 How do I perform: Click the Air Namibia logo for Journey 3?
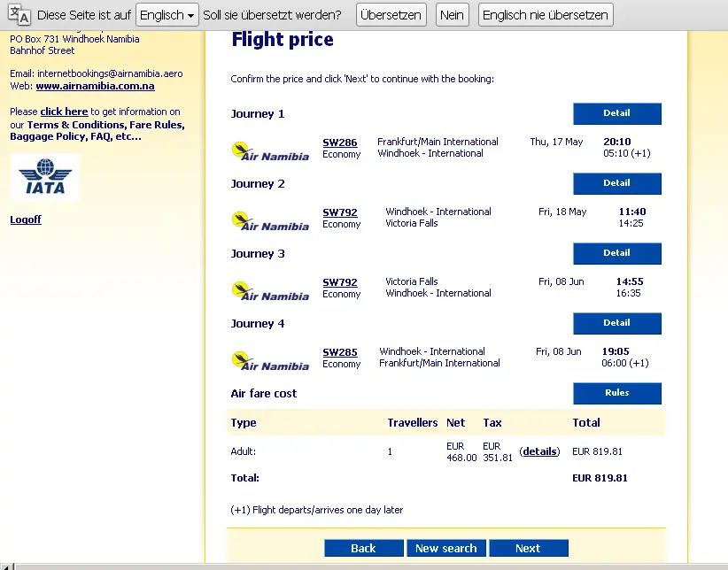click(x=270, y=291)
